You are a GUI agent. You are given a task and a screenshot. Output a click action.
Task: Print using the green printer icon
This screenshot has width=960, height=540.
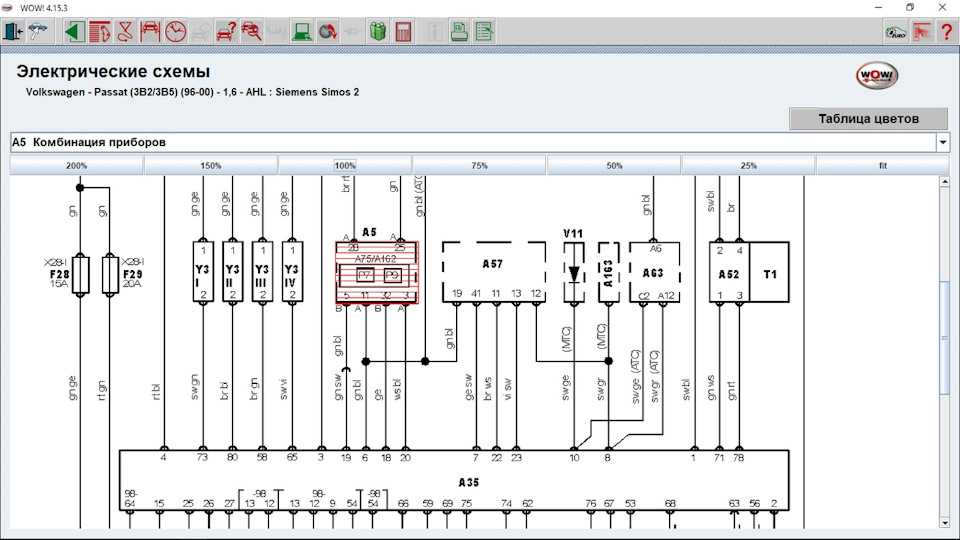click(x=459, y=31)
